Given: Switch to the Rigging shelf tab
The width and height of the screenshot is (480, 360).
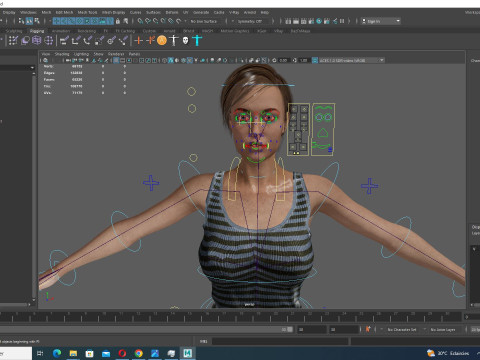Looking at the screenshot, I should tap(37, 31).
